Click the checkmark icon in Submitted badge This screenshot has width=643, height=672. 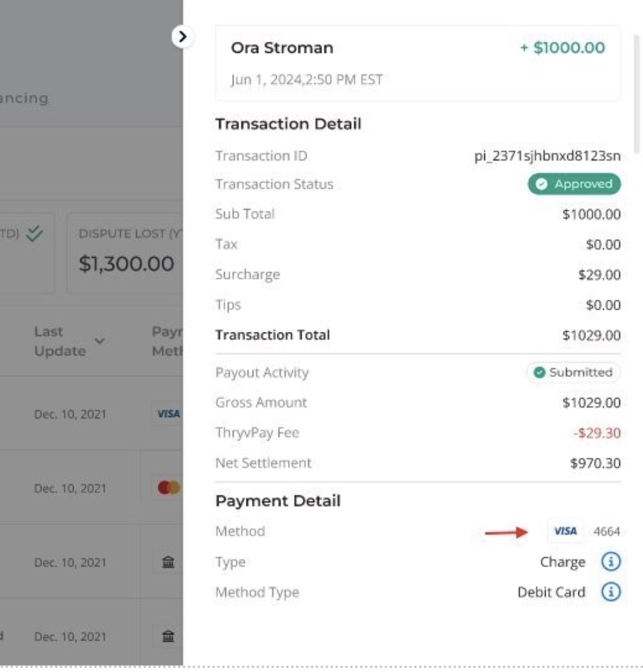(539, 372)
